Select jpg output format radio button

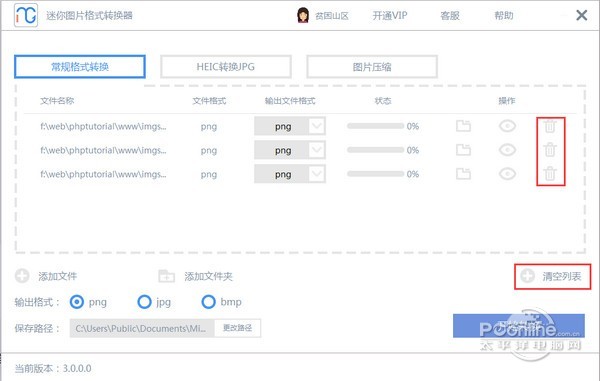pos(144,302)
